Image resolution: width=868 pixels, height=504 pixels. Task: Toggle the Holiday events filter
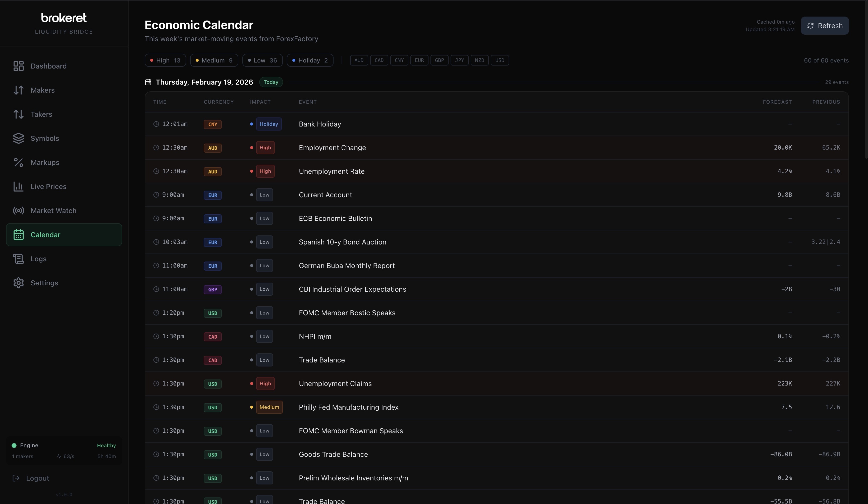[x=310, y=60]
